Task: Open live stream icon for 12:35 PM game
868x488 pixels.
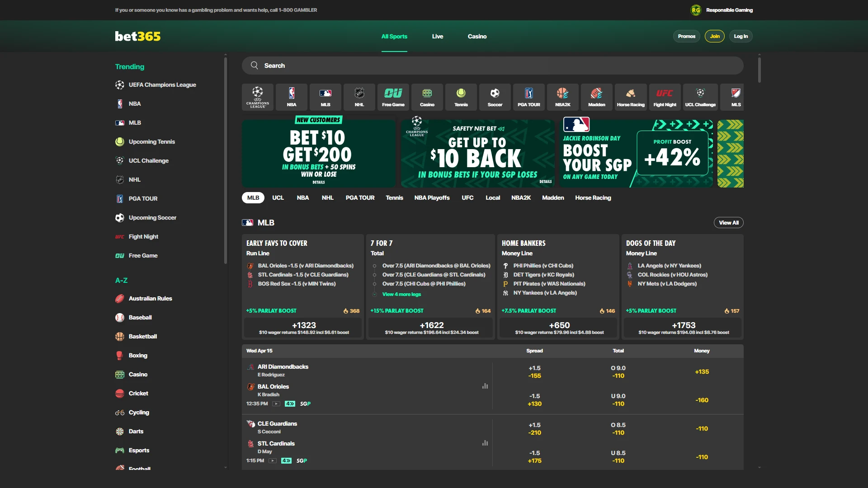Action: 276,404
